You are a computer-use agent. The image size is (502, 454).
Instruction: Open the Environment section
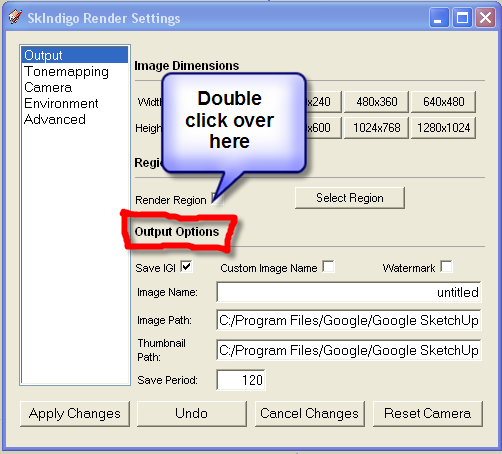click(61, 104)
